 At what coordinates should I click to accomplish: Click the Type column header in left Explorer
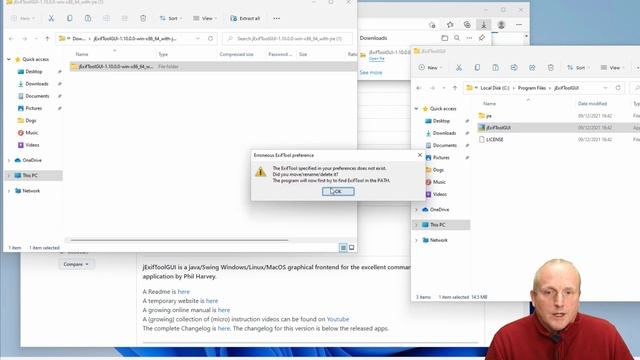(x=163, y=54)
